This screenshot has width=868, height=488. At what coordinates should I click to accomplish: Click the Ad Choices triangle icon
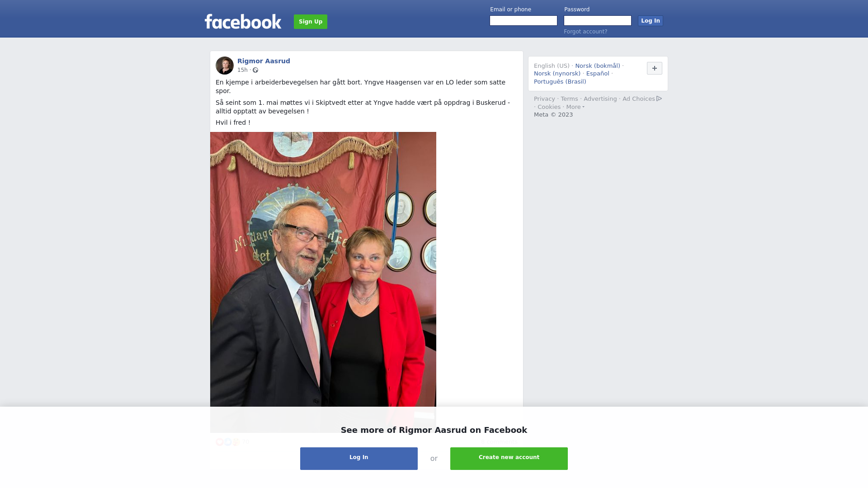pos(659,99)
